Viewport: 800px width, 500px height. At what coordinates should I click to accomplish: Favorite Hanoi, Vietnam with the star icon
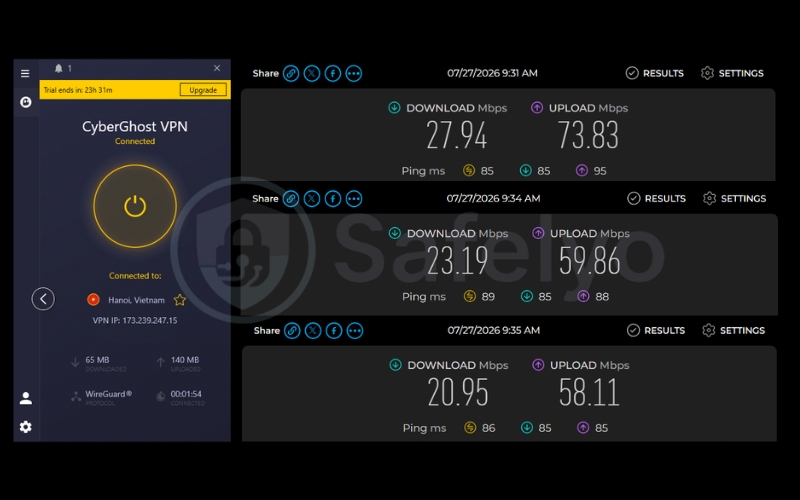pos(180,300)
